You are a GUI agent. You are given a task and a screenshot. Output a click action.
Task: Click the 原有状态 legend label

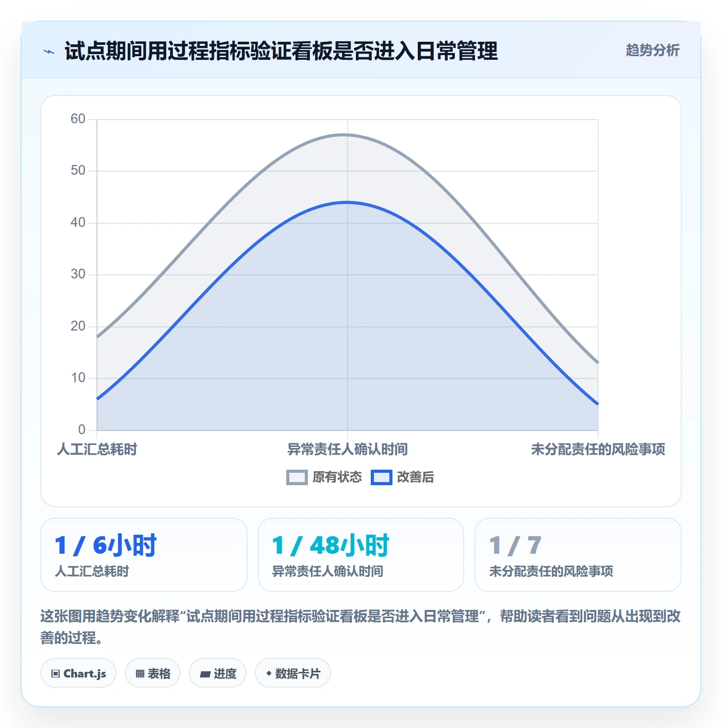[337, 477]
